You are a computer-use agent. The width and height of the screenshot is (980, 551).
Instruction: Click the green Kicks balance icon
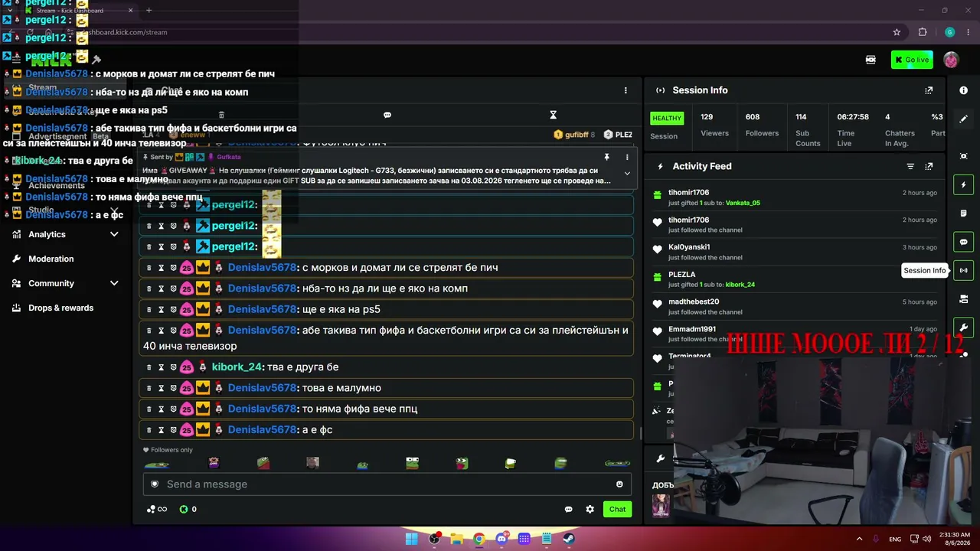click(x=184, y=509)
